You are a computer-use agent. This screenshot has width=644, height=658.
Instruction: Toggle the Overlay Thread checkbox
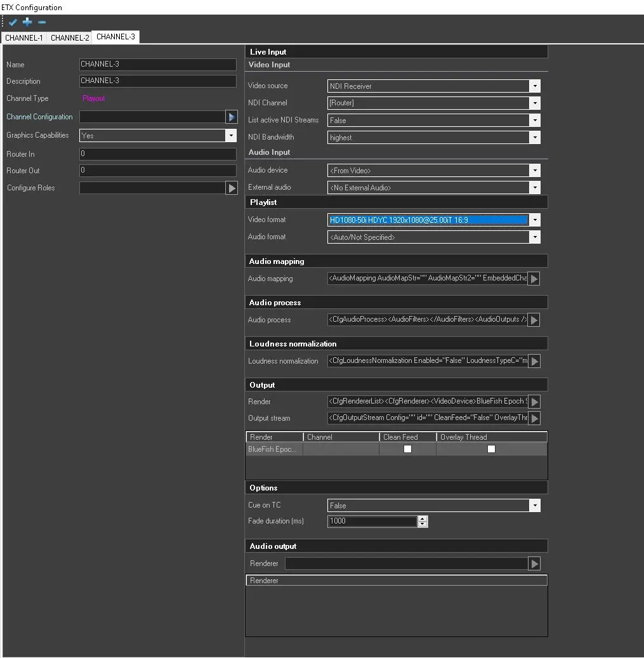click(x=491, y=449)
